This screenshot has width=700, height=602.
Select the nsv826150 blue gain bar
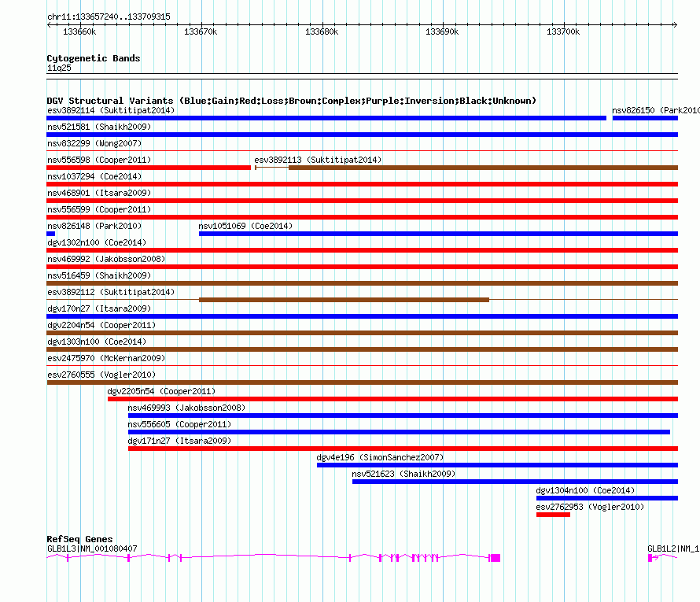click(x=645, y=118)
